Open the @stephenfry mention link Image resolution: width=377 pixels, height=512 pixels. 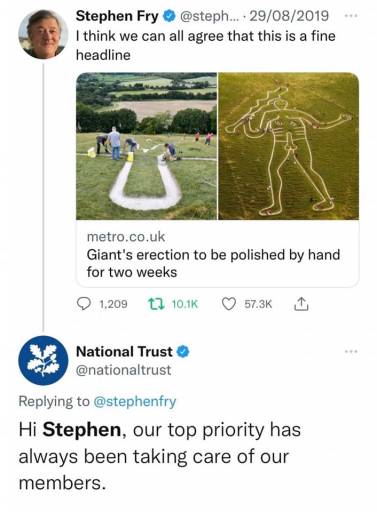point(135,401)
